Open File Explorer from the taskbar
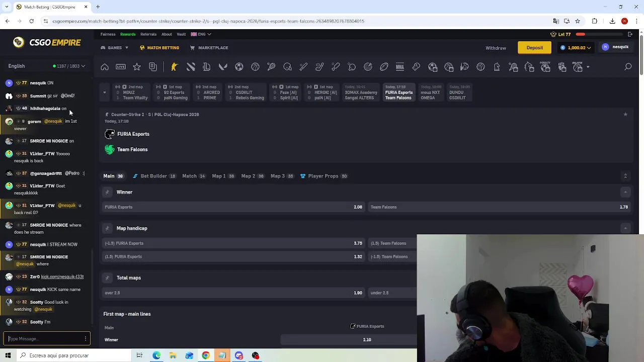 tap(173, 355)
